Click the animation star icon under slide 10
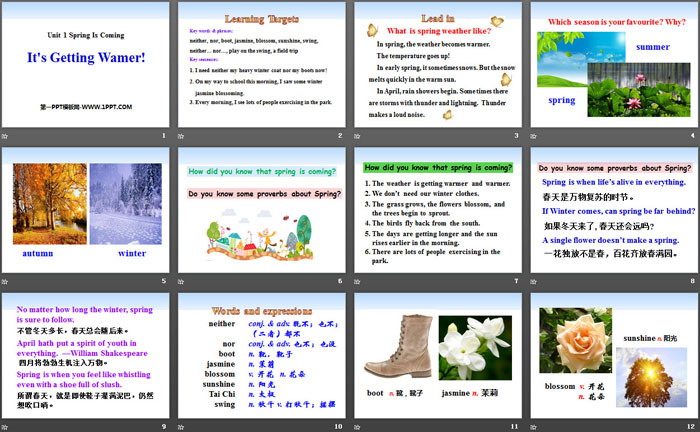 (181, 427)
